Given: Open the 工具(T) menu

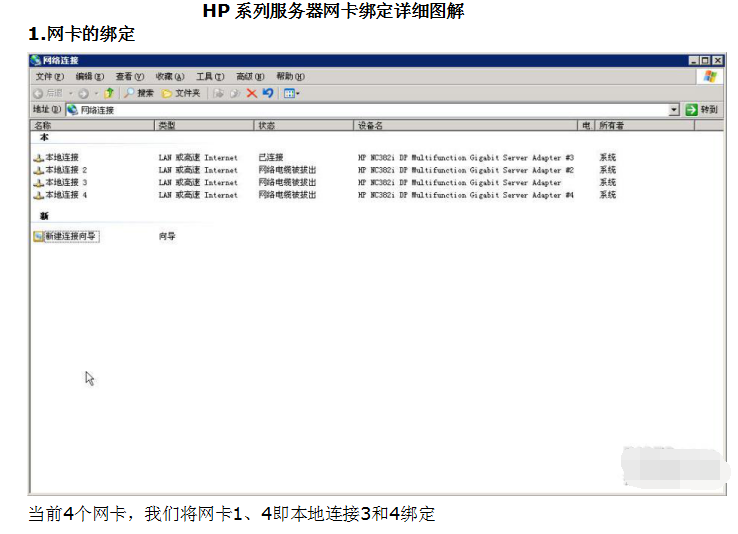Looking at the screenshot, I should (x=210, y=77).
